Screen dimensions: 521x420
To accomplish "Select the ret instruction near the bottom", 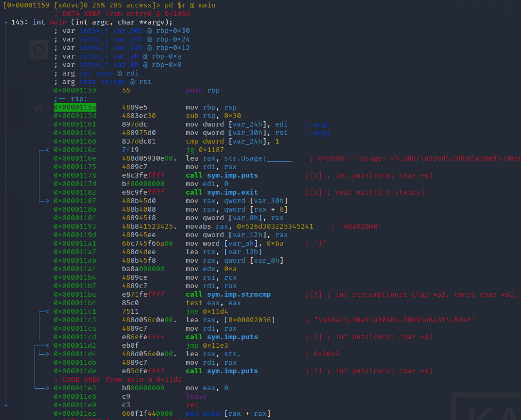I will click(x=193, y=405).
